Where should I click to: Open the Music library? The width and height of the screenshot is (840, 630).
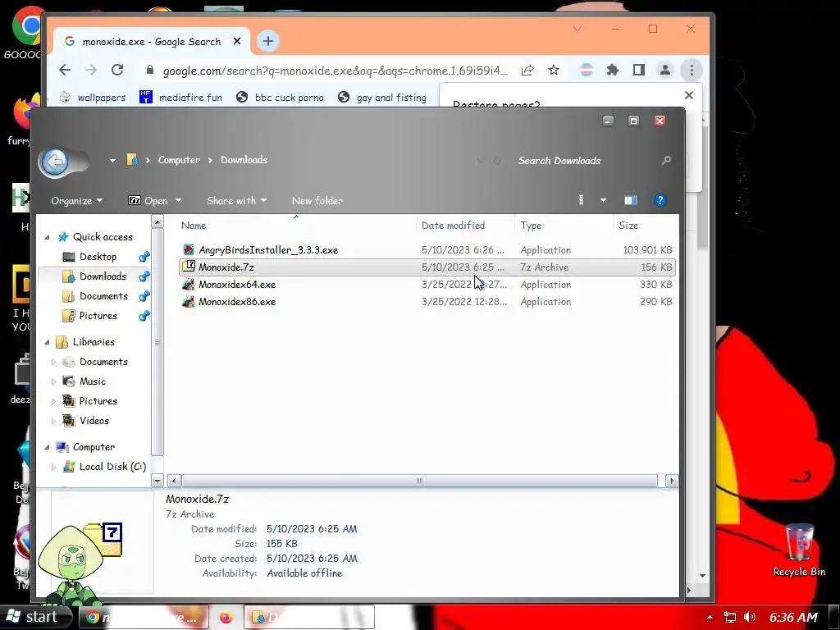tap(92, 381)
